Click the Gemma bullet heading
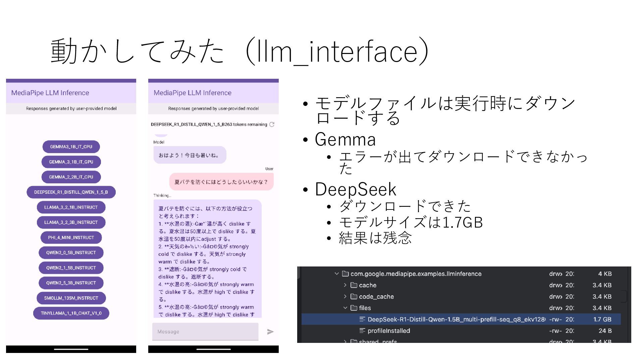 [345, 139]
